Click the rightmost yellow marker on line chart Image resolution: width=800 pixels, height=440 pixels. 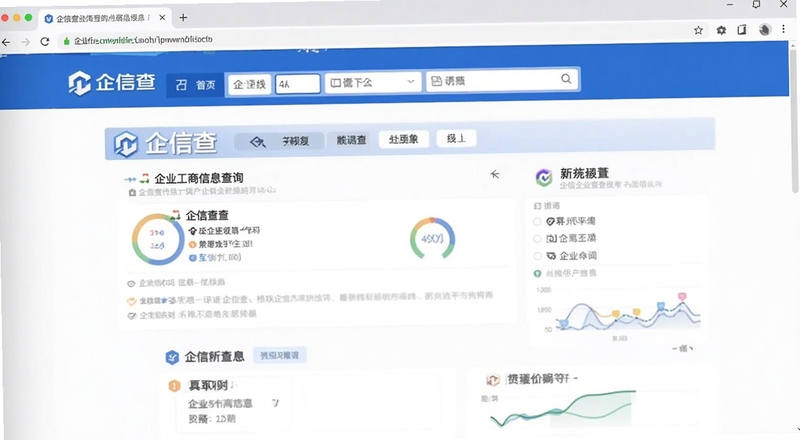(x=636, y=312)
